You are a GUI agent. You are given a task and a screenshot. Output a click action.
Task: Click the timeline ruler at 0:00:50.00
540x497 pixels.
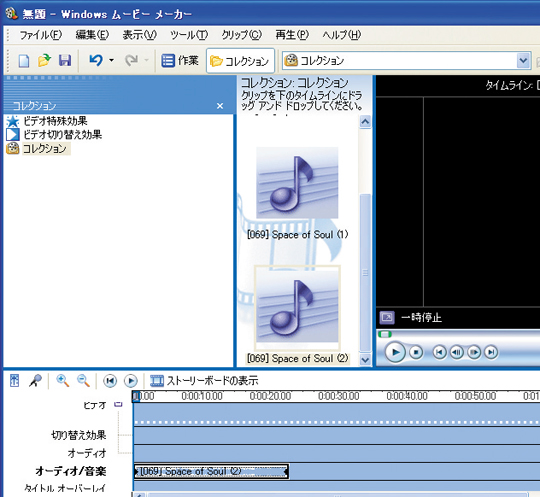point(475,396)
